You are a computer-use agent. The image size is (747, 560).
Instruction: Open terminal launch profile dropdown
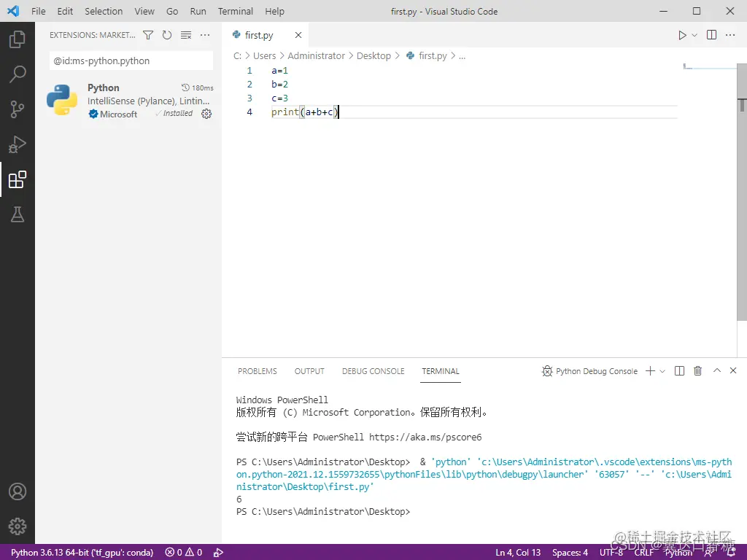pos(662,371)
